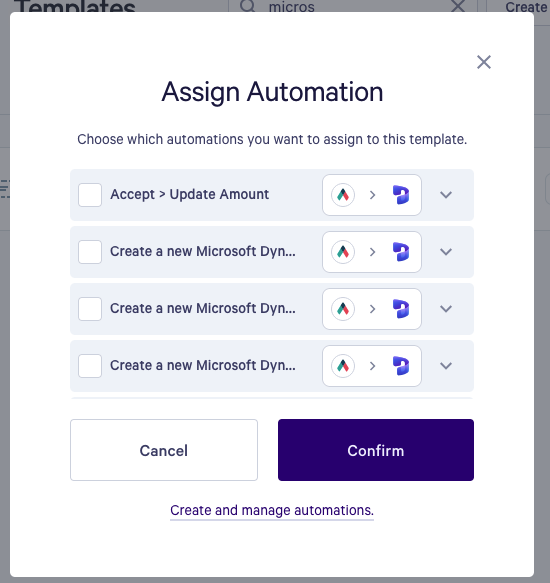This screenshot has height=583, width=550.
Task: Click the source app logo in Accept > Update Amount row
Action: pyautogui.click(x=343, y=195)
